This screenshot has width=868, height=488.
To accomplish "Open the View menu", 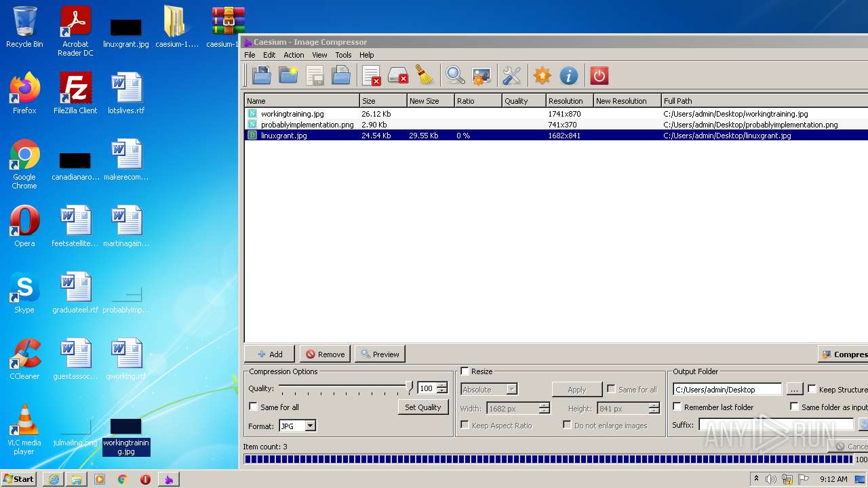I will [x=319, y=55].
